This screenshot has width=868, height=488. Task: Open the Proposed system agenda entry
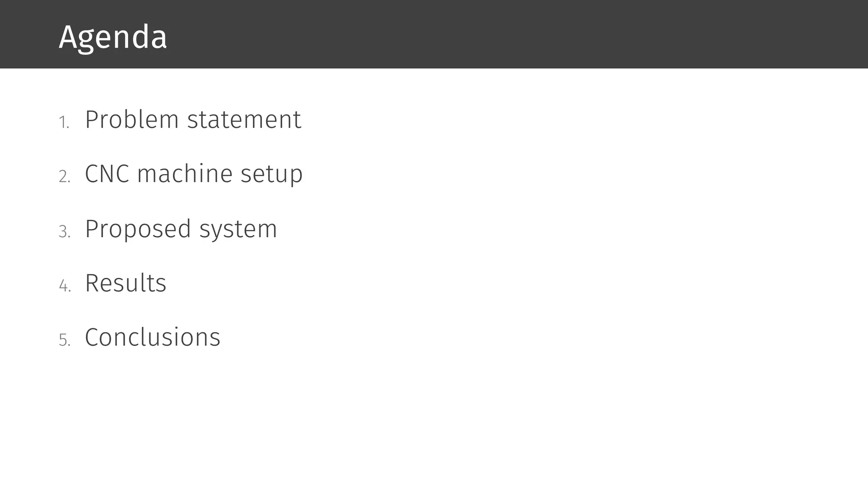tap(181, 229)
